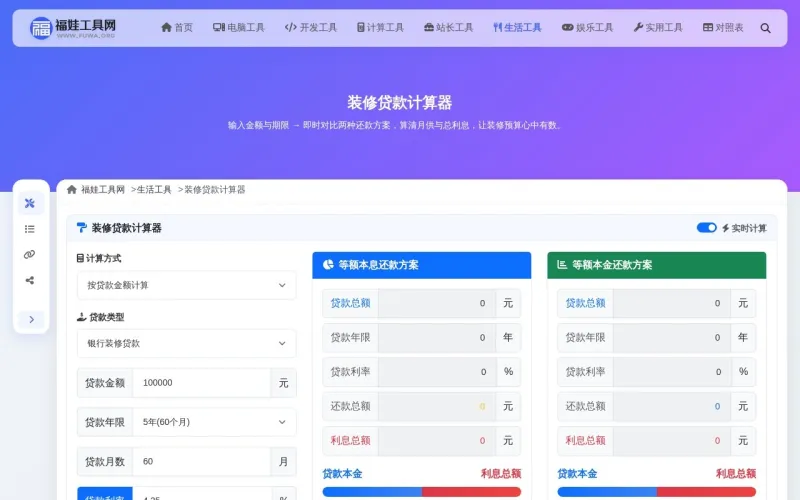Image resolution: width=800 pixels, height=500 pixels.
Task: Click 贷款利率 value in 等额本金 panel
Action: pyautogui.click(x=671, y=372)
